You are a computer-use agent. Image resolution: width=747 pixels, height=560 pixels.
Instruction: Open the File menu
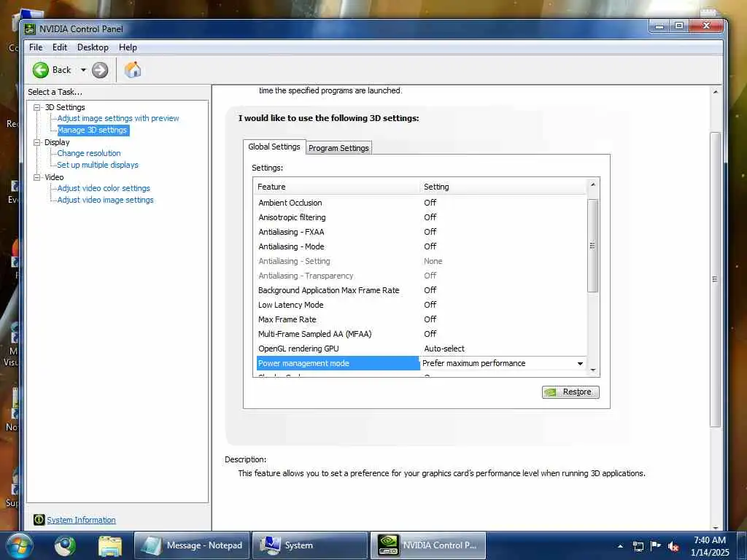[36, 47]
